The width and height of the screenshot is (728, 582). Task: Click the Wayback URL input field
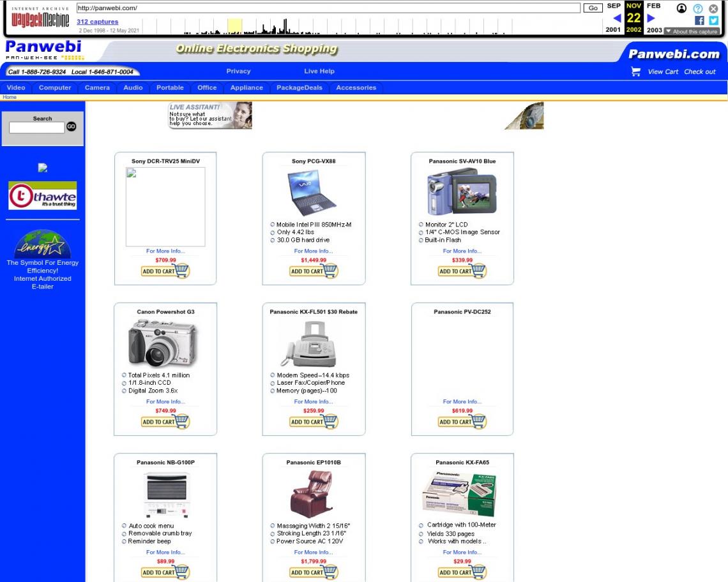[328, 8]
